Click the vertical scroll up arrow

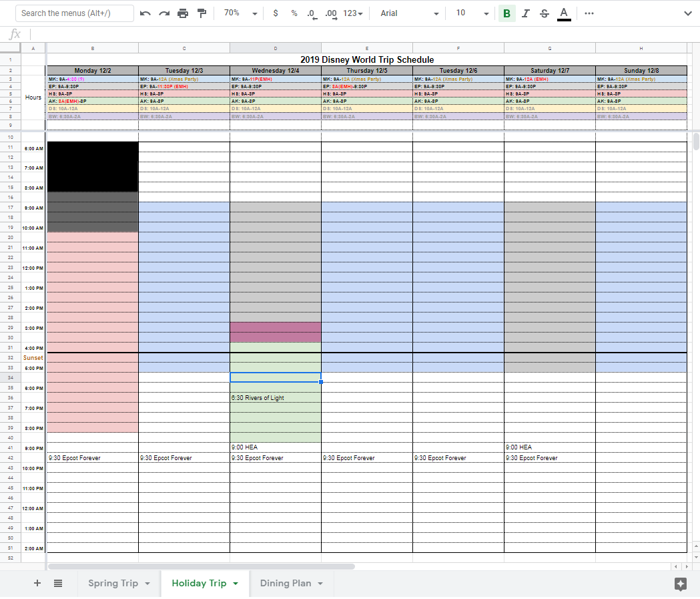[x=696, y=546]
